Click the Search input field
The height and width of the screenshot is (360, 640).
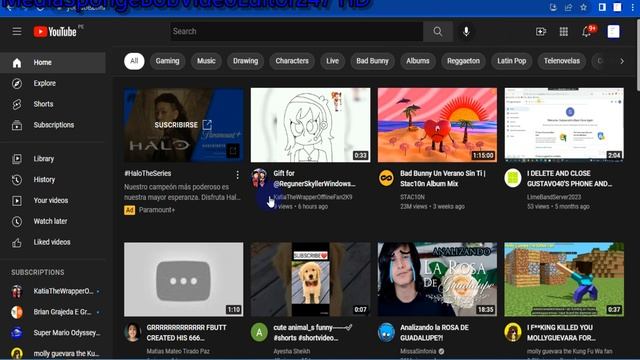tap(296, 31)
